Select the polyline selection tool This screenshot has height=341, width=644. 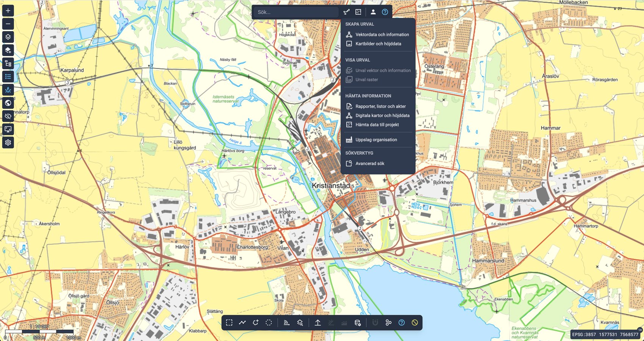tap(242, 323)
